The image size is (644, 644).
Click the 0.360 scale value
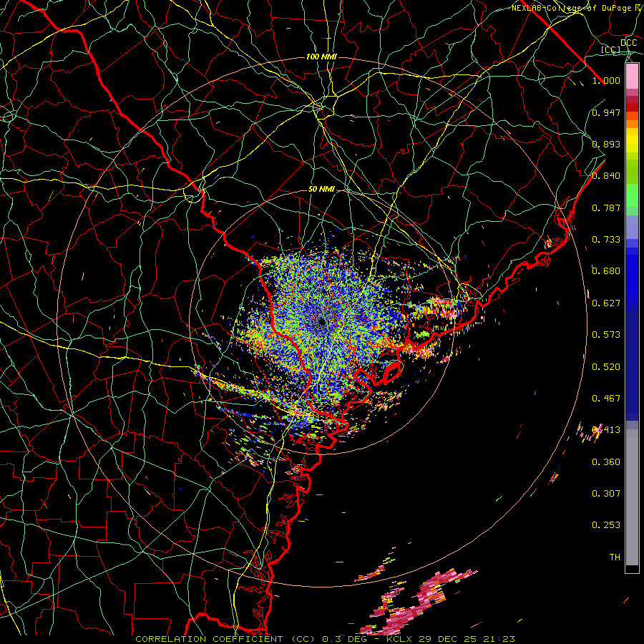tap(606, 462)
